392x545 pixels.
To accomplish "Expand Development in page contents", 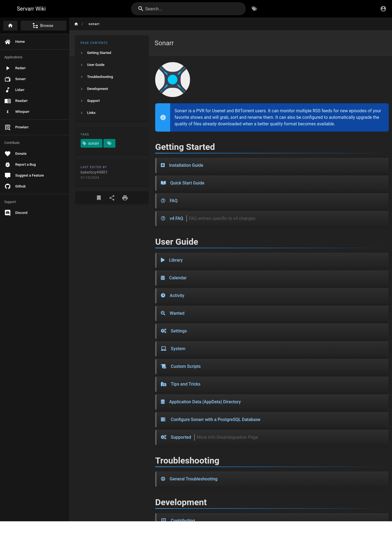I will [x=112, y=89].
